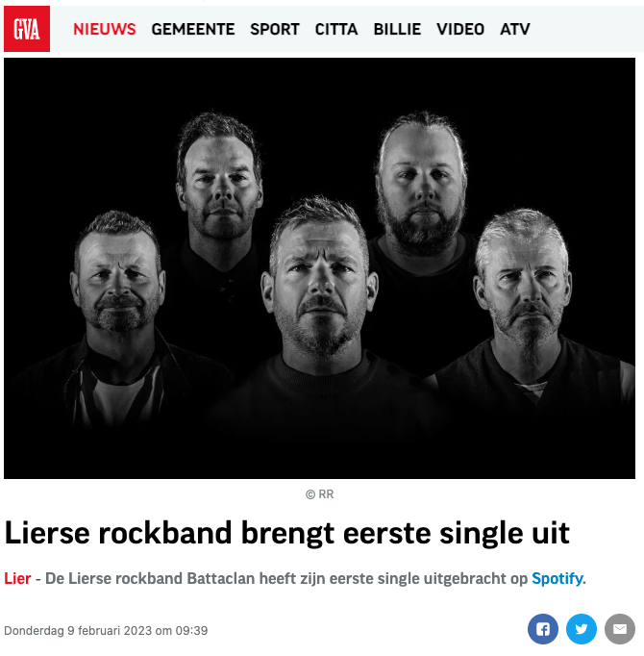Click the red GVA logo
This screenshot has width=644, height=656.
pyautogui.click(x=27, y=29)
